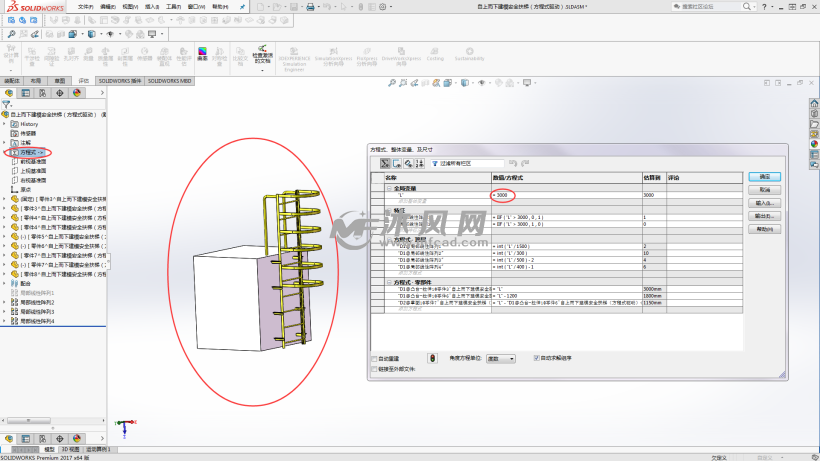
Task: Click the New document icon
Action: [261, 7]
